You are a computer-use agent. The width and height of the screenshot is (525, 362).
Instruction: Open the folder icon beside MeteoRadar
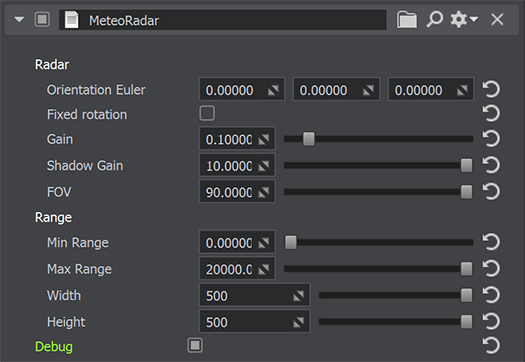407,19
